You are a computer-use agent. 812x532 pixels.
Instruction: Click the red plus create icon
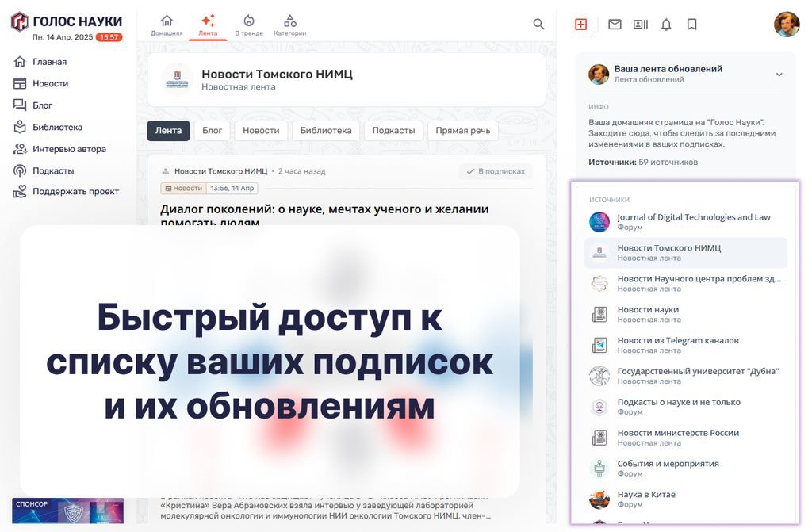[x=581, y=25]
